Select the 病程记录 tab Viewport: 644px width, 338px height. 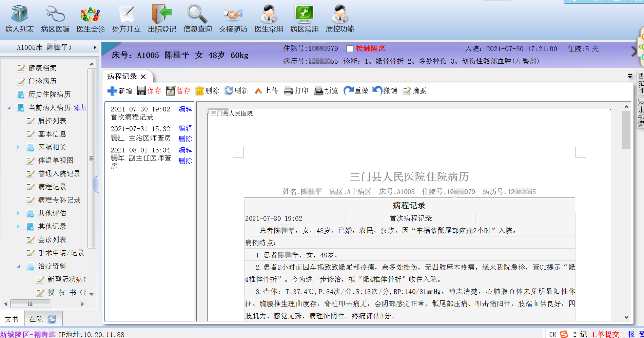click(122, 77)
